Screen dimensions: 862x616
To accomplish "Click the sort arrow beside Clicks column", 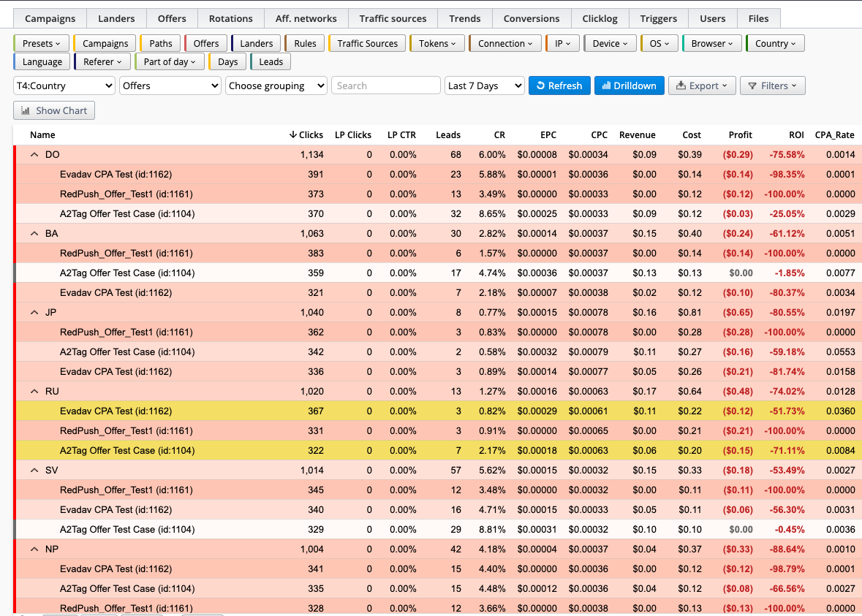I will click(292, 134).
